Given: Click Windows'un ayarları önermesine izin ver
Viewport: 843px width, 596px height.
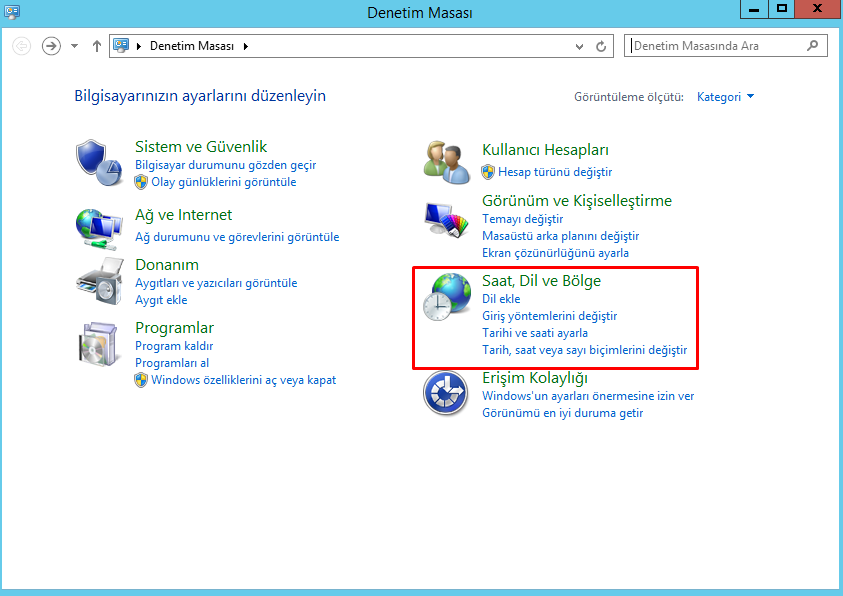Looking at the screenshot, I should click(x=588, y=396).
